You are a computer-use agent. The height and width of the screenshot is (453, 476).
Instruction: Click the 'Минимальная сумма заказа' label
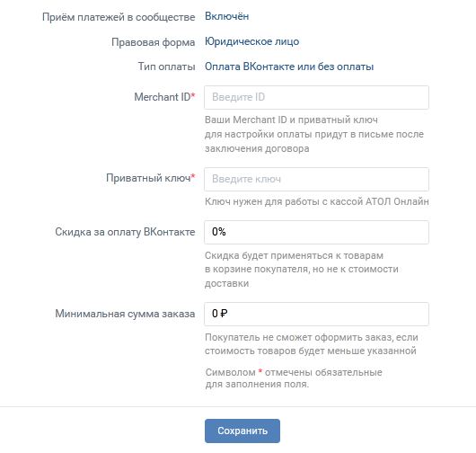pyautogui.click(x=125, y=314)
